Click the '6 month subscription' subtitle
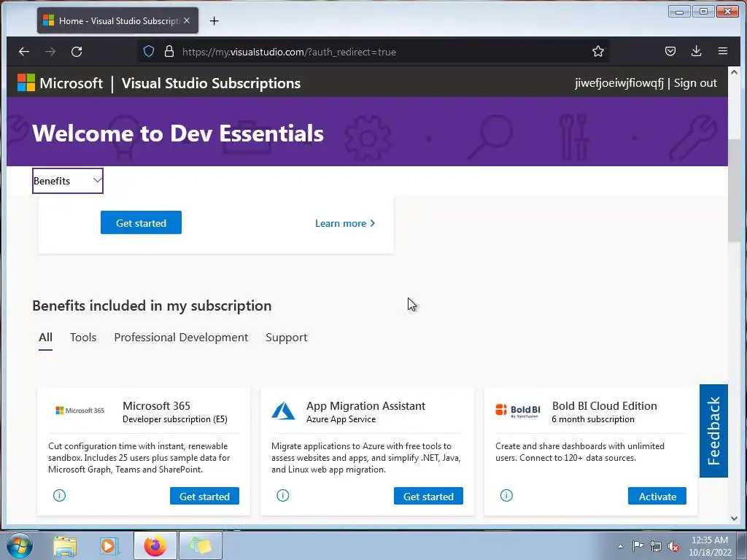The height and width of the screenshot is (560, 747). pos(592,419)
